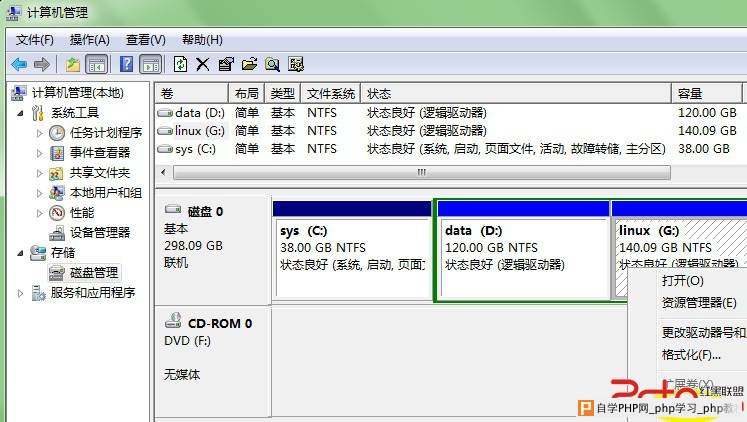This screenshot has width=747, height=422.
Task: Click the last toolbar settings list icon
Action: coord(296,64)
